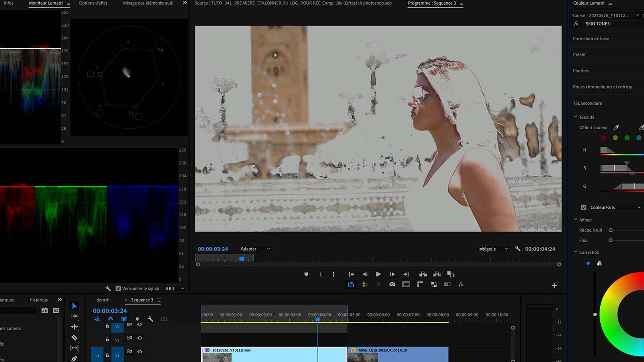Hide track V2 with its eye icon
Image resolution: width=644 pixels, height=362 pixels.
pyautogui.click(x=140, y=338)
